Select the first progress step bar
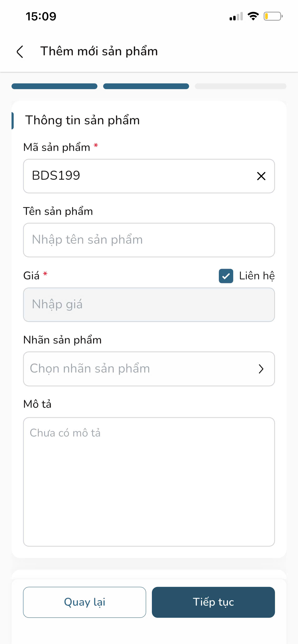 click(x=54, y=86)
